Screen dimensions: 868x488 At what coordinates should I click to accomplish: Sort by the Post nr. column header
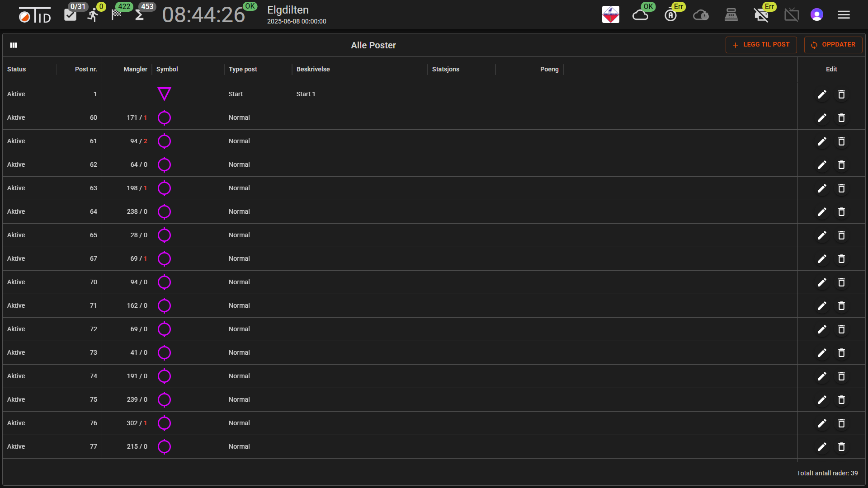click(86, 69)
